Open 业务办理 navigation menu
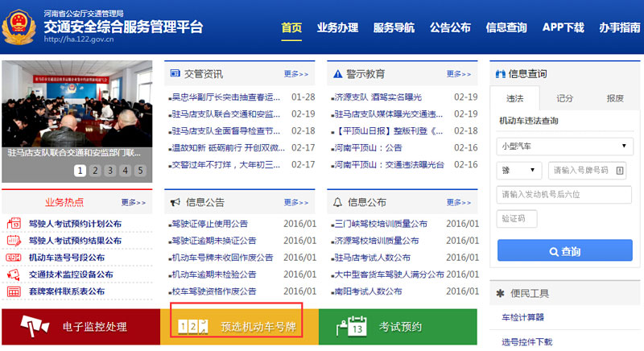 point(337,27)
